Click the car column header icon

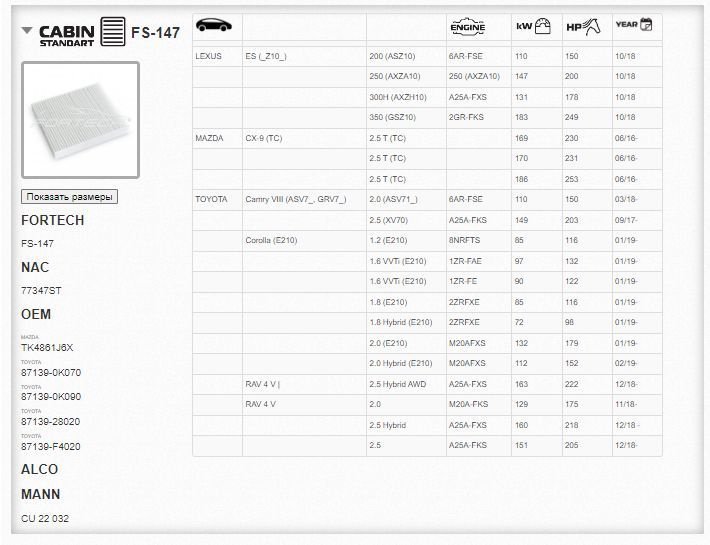213,25
